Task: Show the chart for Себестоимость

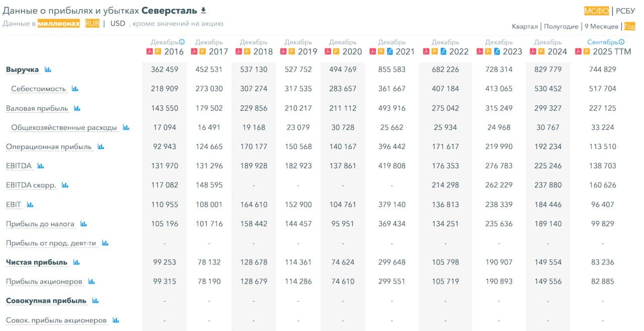Action: point(75,89)
